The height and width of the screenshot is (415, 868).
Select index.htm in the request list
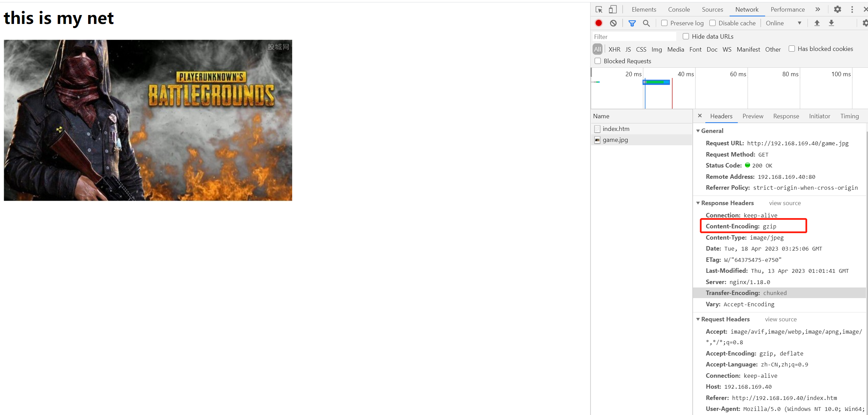tap(616, 129)
